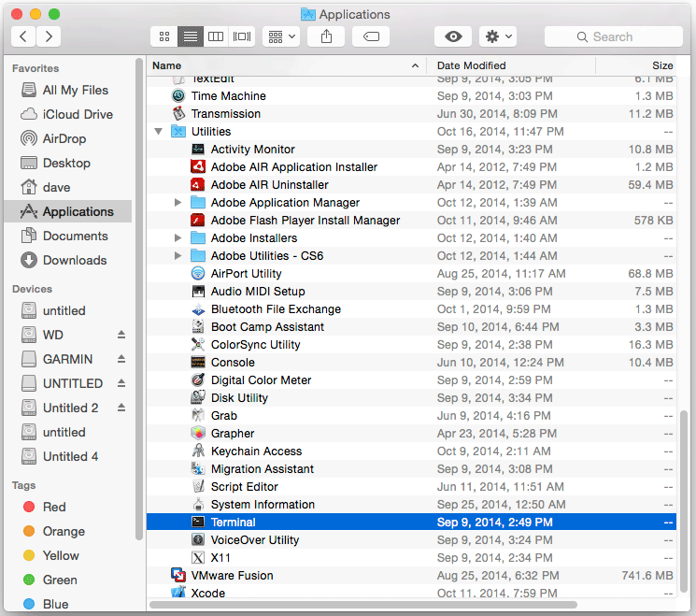Switch to list view
Image resolution: width=696 pixels, height=616 pixels.
click(191, 36)
